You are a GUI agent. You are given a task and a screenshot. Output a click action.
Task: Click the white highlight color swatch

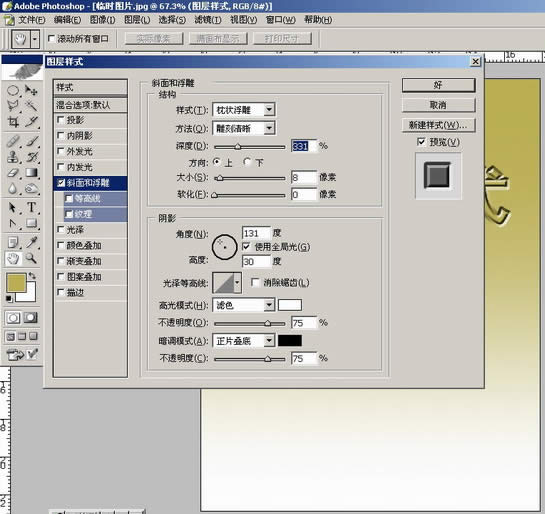point(290,305)
